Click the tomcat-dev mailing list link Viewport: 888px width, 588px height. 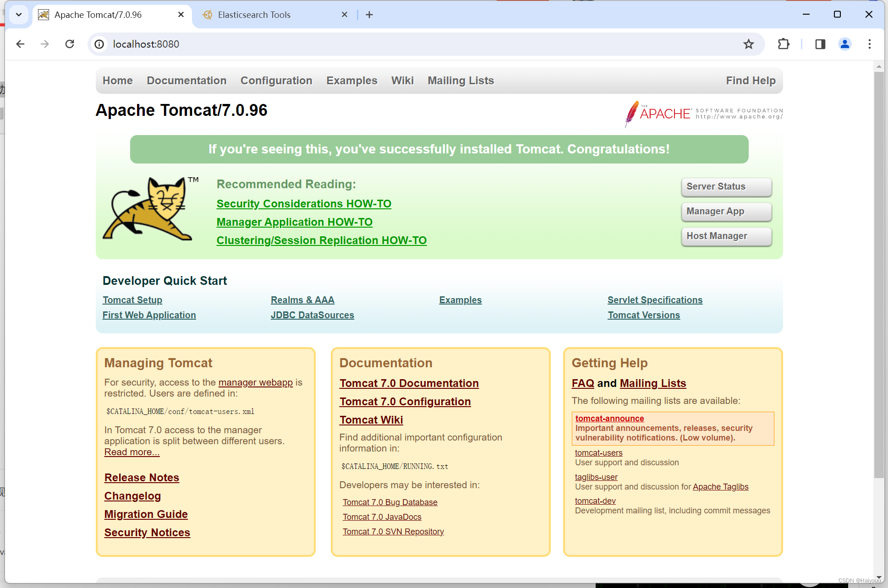pos(595,501)
